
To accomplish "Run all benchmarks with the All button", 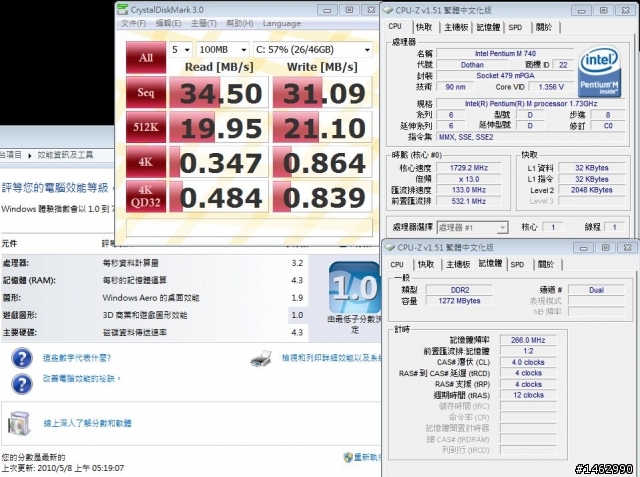I will 146,57.
